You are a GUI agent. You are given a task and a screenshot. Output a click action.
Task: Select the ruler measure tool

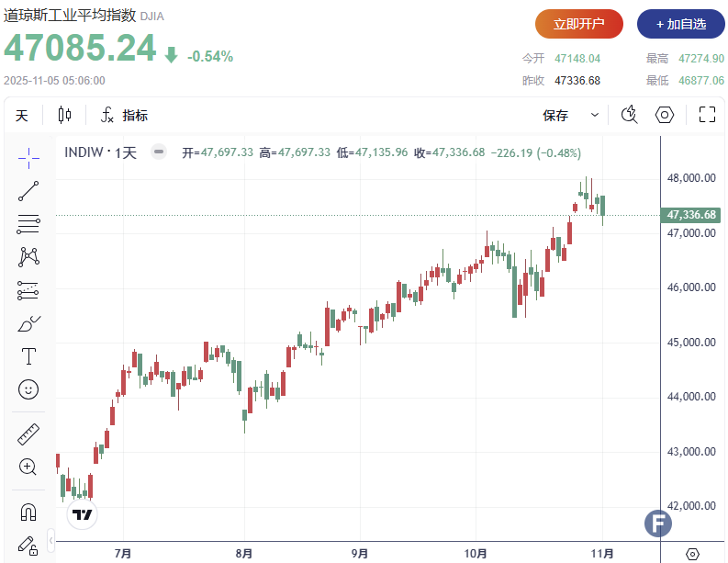click(28, 434)
